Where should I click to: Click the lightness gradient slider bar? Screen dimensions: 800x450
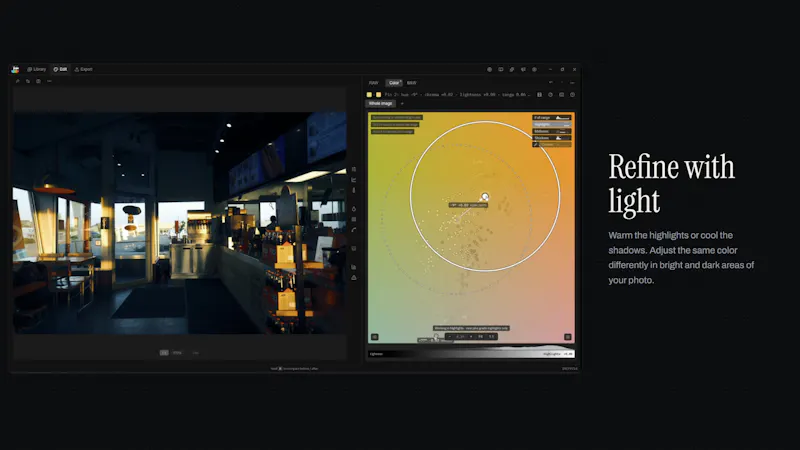471,354
